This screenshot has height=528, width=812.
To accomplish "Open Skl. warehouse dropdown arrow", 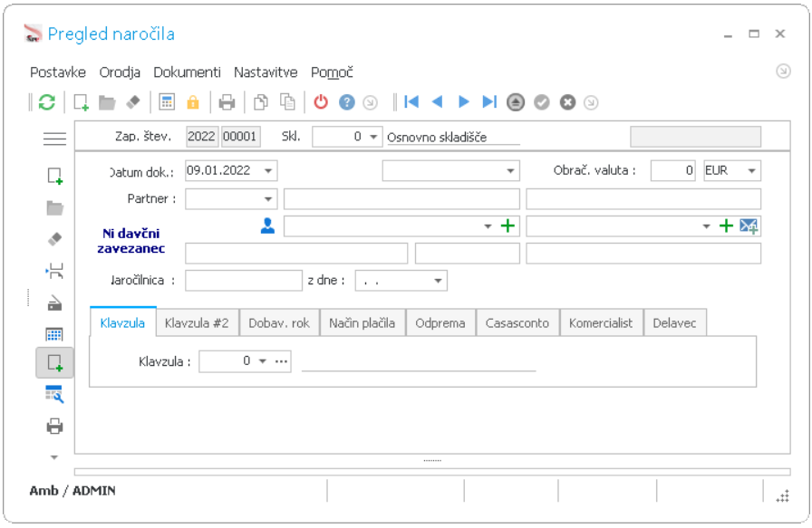I will pyautogui.click(x=373, y=137).
